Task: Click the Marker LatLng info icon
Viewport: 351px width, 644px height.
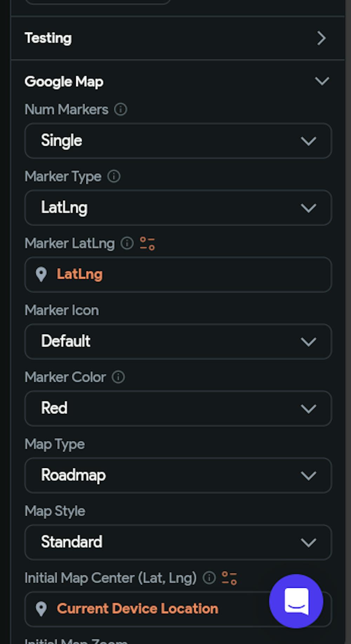Action: tap(127, 243)
